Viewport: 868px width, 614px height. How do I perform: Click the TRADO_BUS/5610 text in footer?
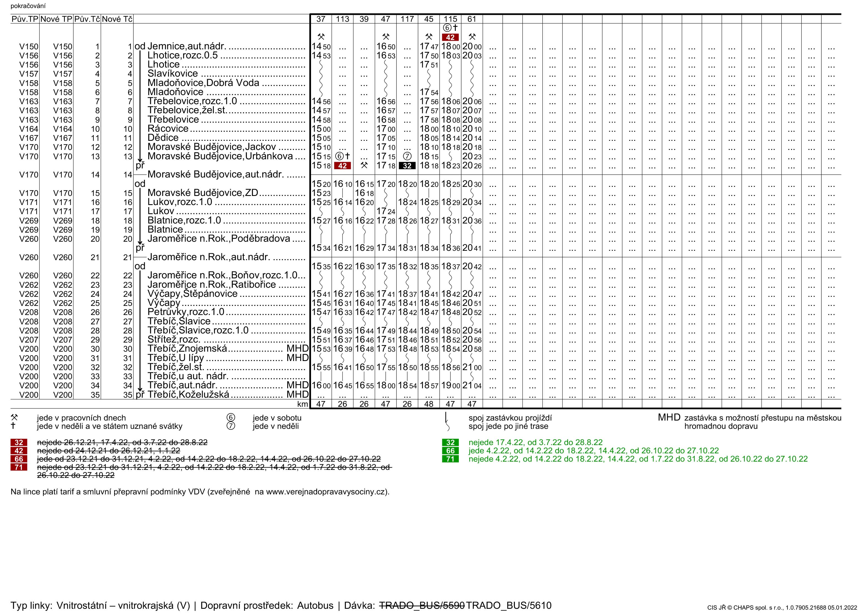[509, 605]
